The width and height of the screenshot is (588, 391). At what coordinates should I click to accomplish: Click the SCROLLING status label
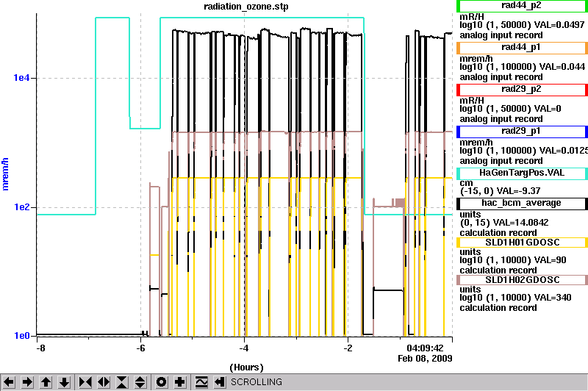[256, 382]
